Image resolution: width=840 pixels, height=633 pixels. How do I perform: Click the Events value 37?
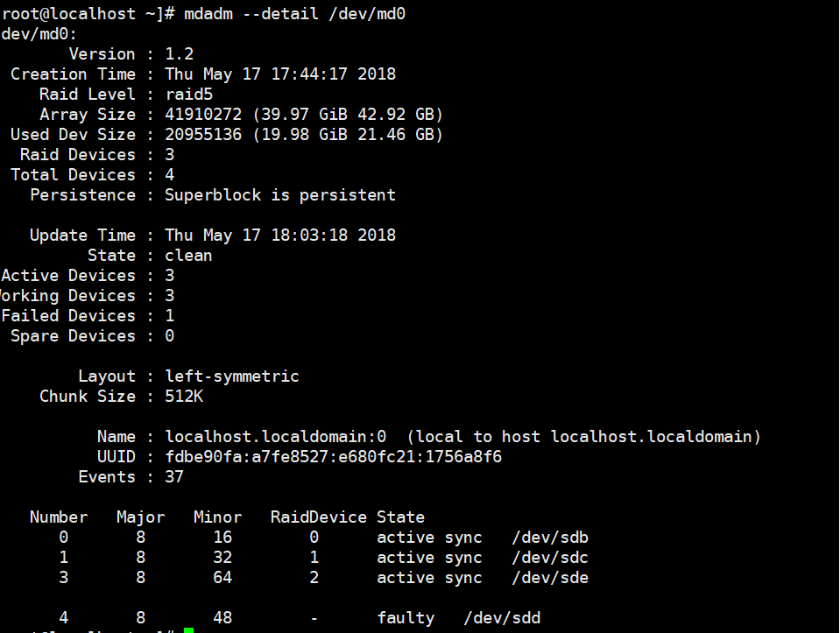(174, 476)
